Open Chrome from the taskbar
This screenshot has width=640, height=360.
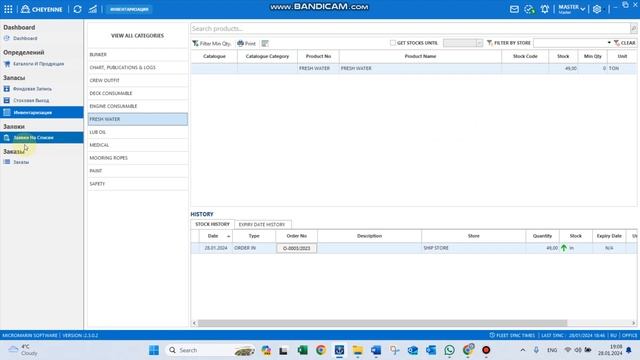[321, 350]
